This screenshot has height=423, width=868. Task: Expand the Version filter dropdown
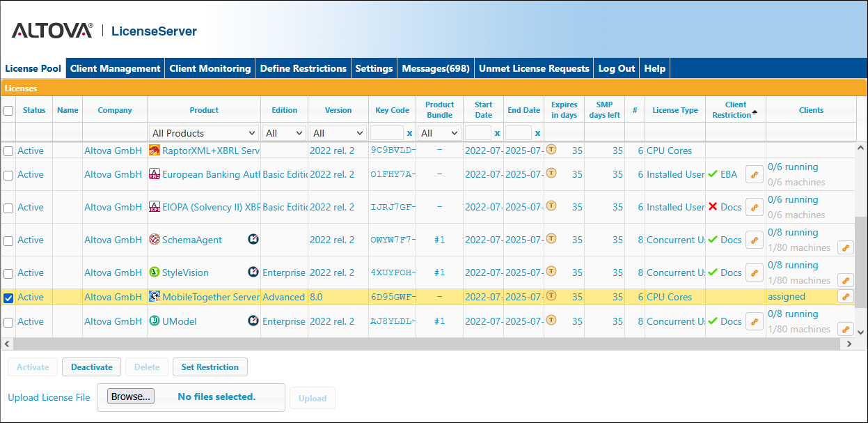pos(338,133)
